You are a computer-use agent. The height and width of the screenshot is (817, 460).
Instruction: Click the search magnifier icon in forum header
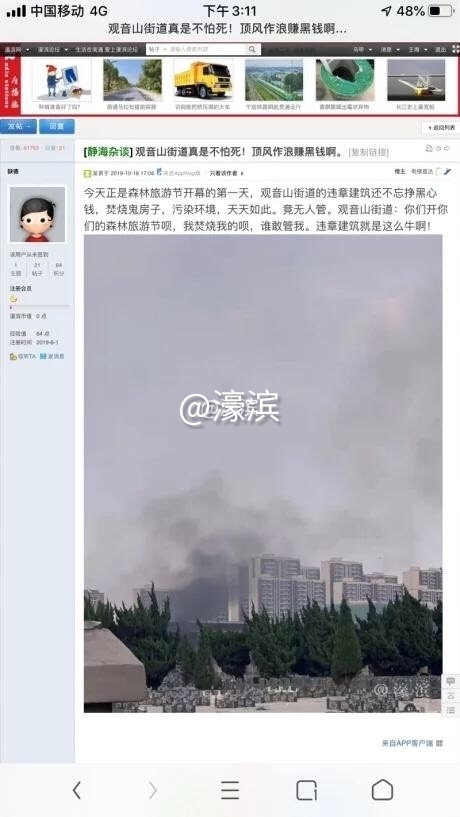pyautogui.click(x=252, y=49)
